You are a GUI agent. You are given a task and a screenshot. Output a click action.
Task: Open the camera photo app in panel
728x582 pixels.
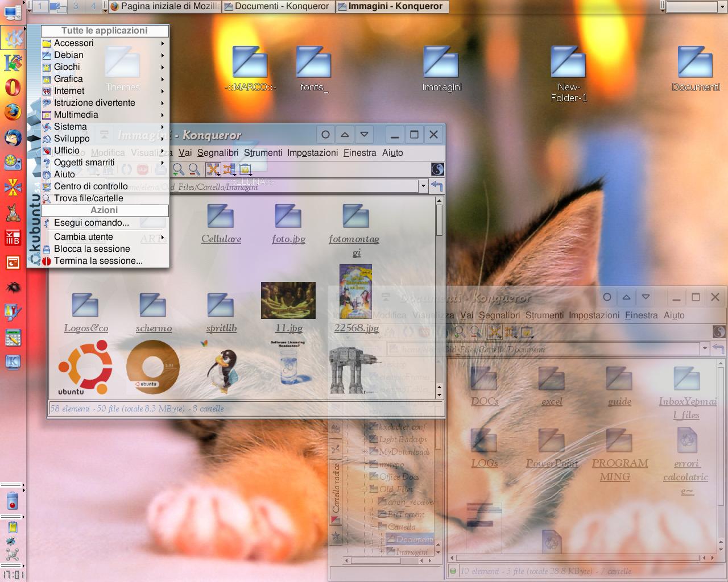(13, 163)
